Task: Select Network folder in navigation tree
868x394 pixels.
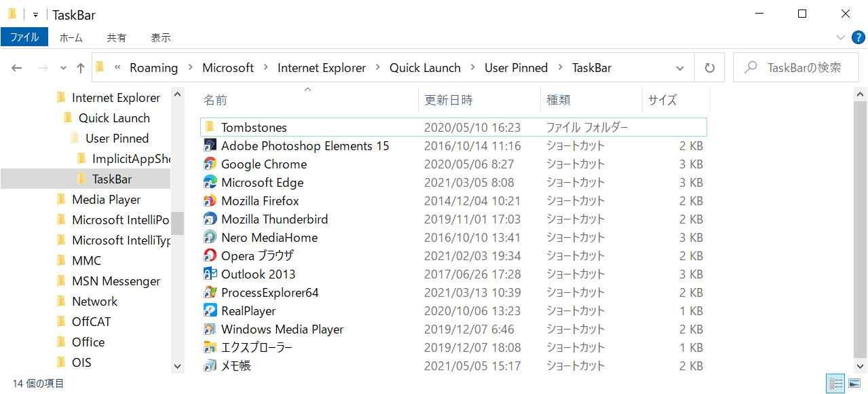Action: [95, 302]
